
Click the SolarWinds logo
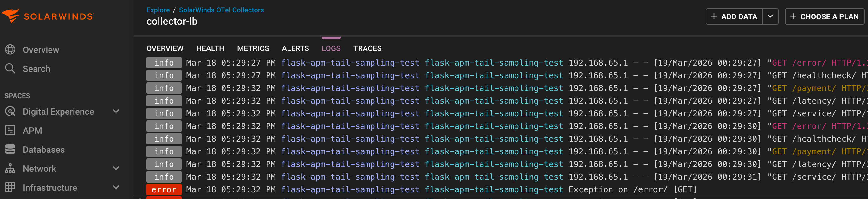point(47,16)
